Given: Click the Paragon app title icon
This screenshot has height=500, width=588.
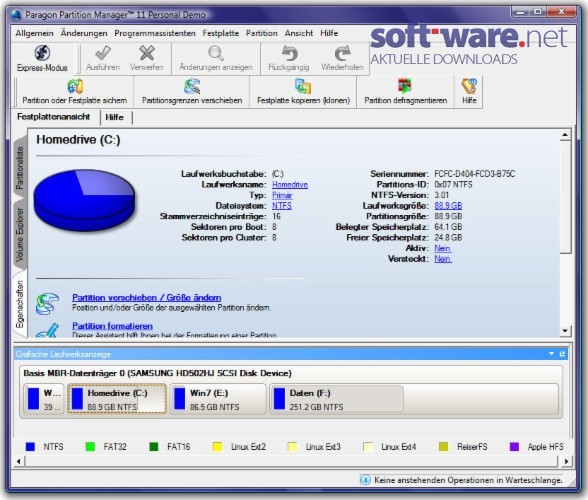Looking at the screenshot, I should pos(16,15).
